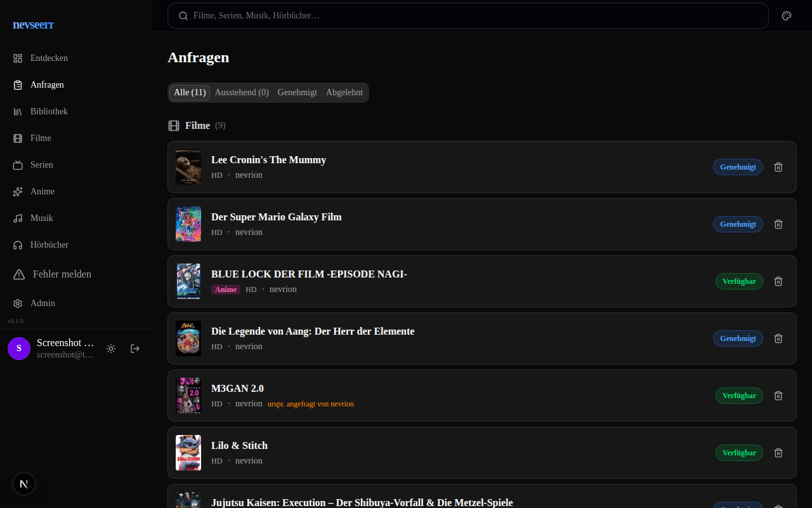Click the Anfragen clipboard icon
This screenshot has width=812, height=508.
click(18, 85)
